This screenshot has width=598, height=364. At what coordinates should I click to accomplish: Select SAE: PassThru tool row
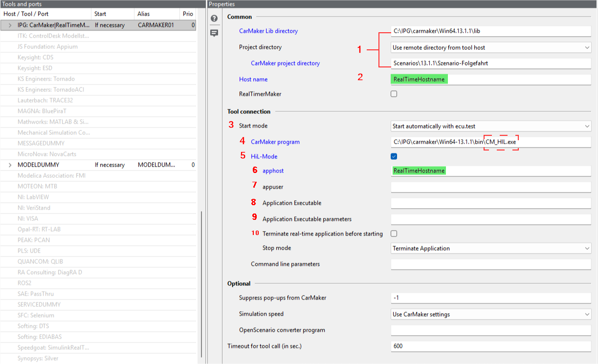pos(98,294)
